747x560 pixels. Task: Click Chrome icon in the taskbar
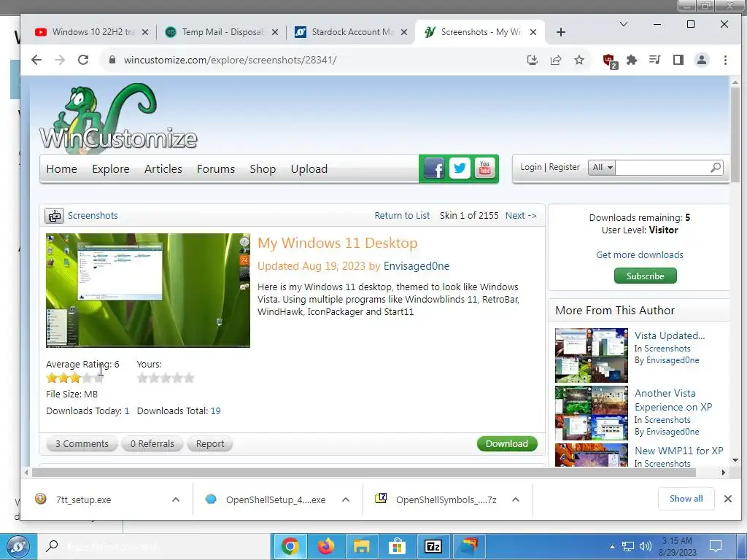click(x=290, y=546)
